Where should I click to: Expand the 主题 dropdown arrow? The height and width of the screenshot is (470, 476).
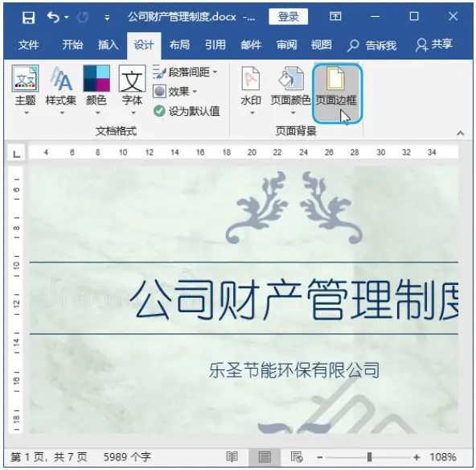26,113
